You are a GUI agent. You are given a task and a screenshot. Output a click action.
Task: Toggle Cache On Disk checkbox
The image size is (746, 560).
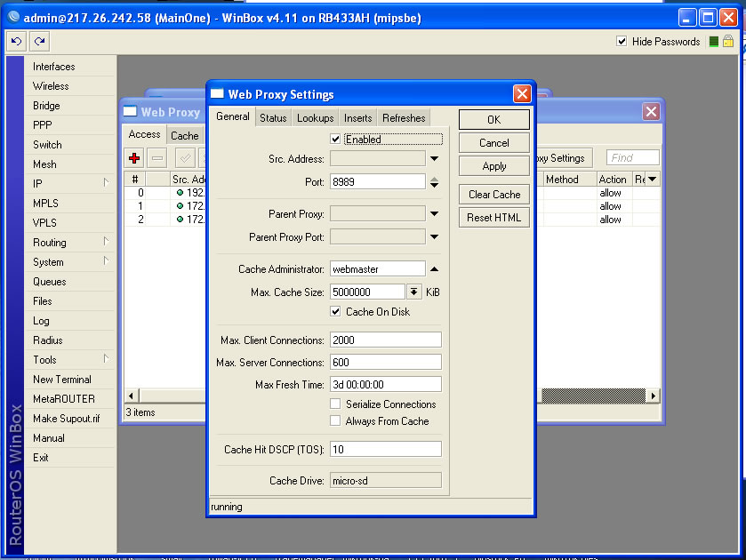(335, 312)
